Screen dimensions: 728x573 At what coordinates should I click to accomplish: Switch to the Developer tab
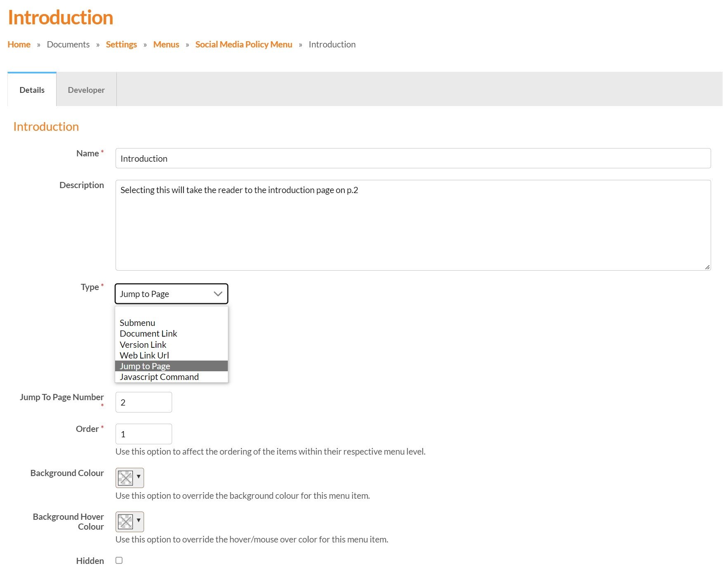[86, 90]
